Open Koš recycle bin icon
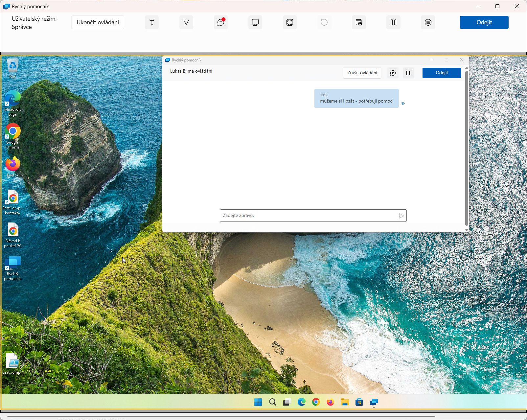The image size is (527, 420). (x=12, y=68)
